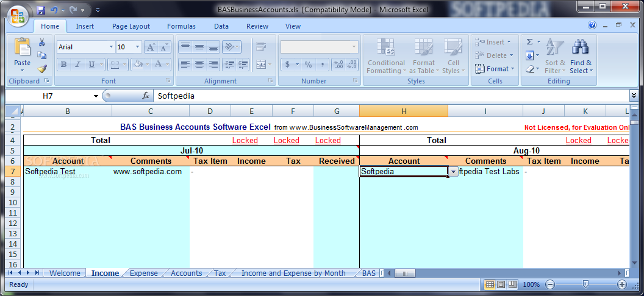This screenshot has width=644, height=296.
Task: Click the Locked link in column G
Action: click(327, 140)
